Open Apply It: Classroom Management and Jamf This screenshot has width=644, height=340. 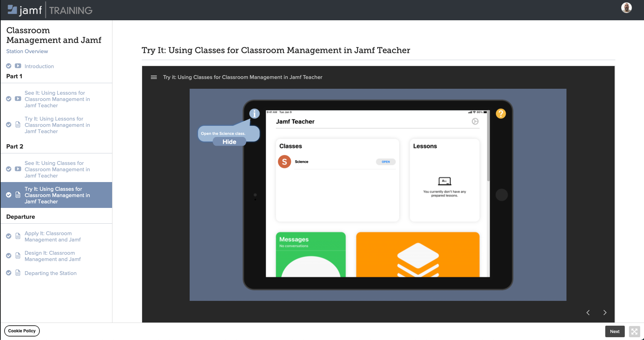tap(52, 236)
